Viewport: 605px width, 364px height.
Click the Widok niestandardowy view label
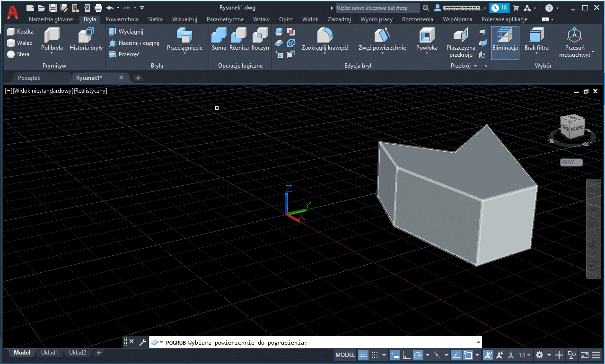click(x=44, y=91)
